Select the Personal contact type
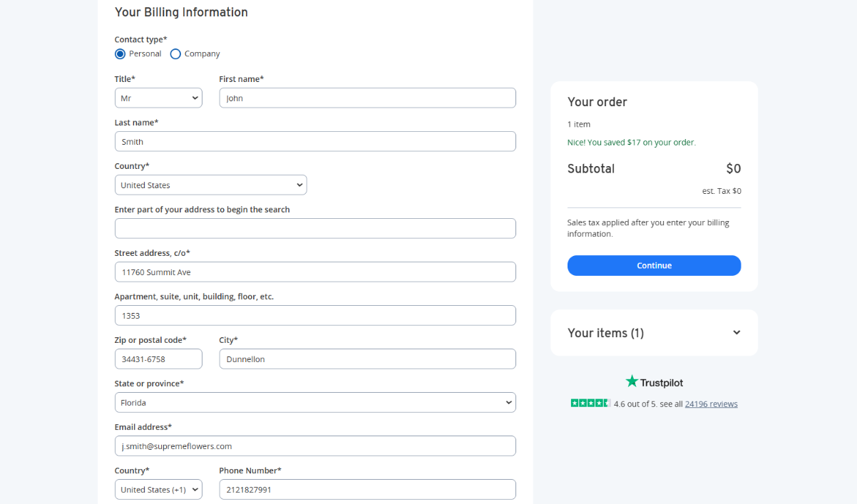 click(x=120, y=54)
